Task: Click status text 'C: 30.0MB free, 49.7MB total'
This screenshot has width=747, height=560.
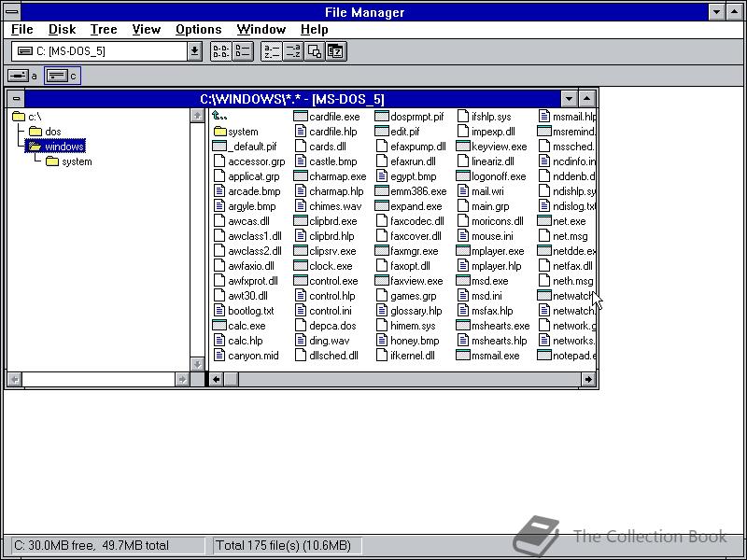Action: (x=91, y=545)
